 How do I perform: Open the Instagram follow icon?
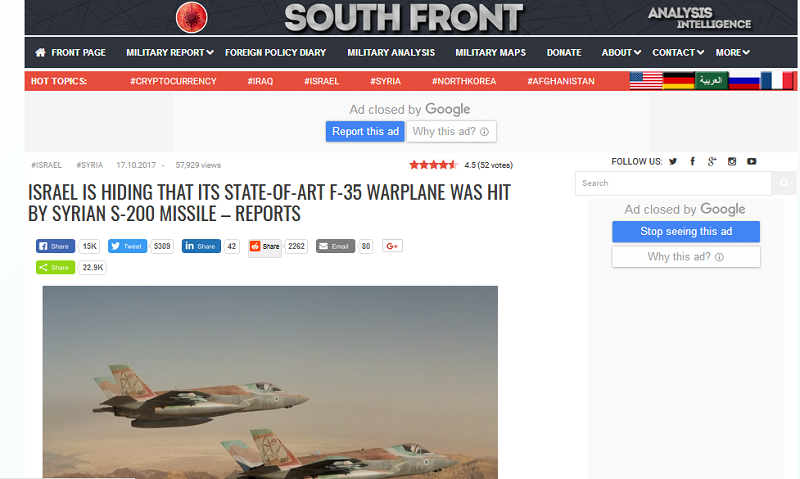pyautogui.click(x=732, y=162)
